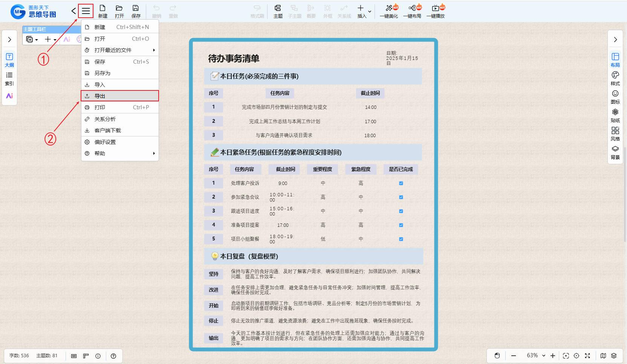Click the 索引 index icon in left sidebar
Image resolution: width=627 pixels, height=364 pixels.
point(9,78)
